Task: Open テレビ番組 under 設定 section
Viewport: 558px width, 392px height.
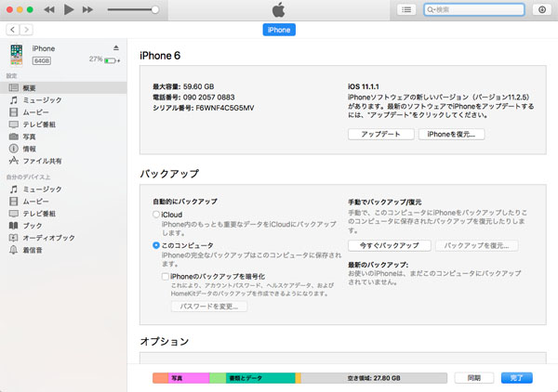Action: click(x=63, y=124)
